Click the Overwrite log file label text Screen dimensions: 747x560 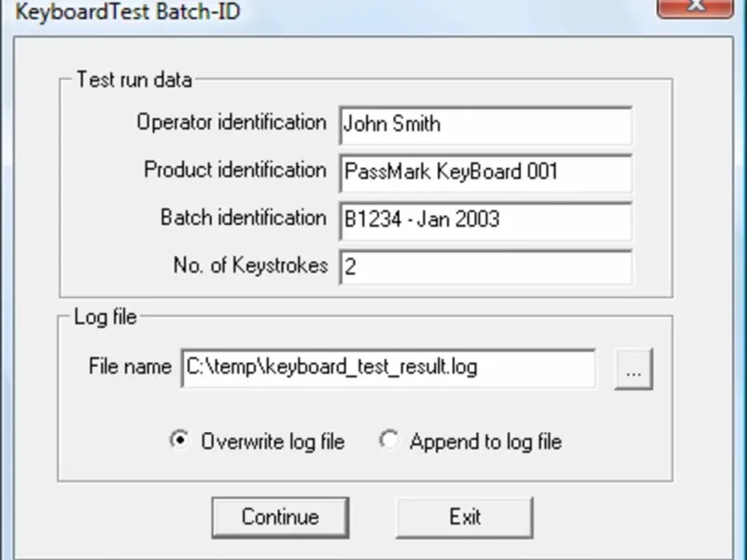pyautogui.click(x=273, y=441)
